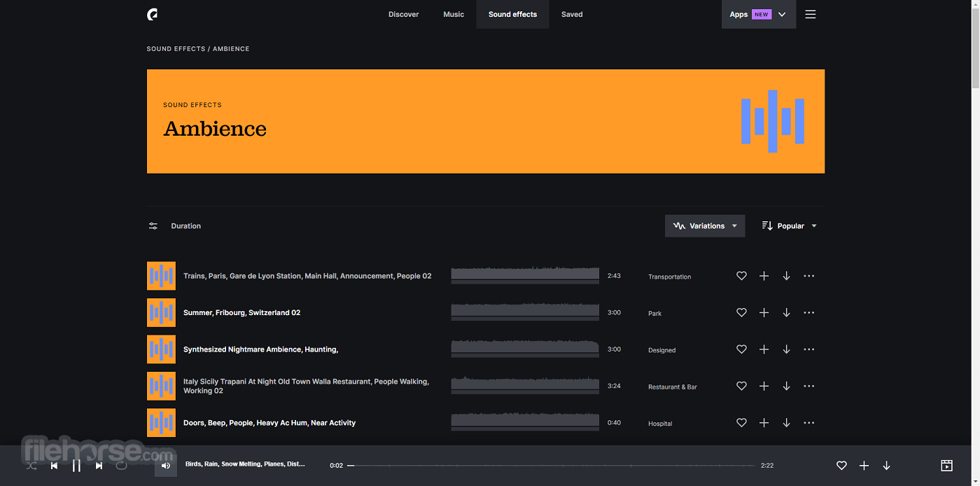The width and height of the screenshot is (980, 486).
Task: Select the Sound effects tab
Action: pyautogui.click(x=512, y=14)
